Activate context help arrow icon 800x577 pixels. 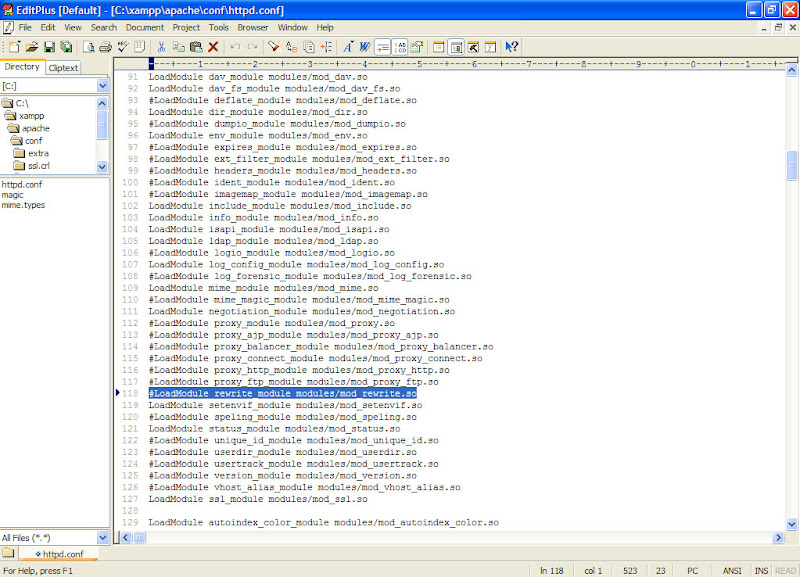click(512, 47)
